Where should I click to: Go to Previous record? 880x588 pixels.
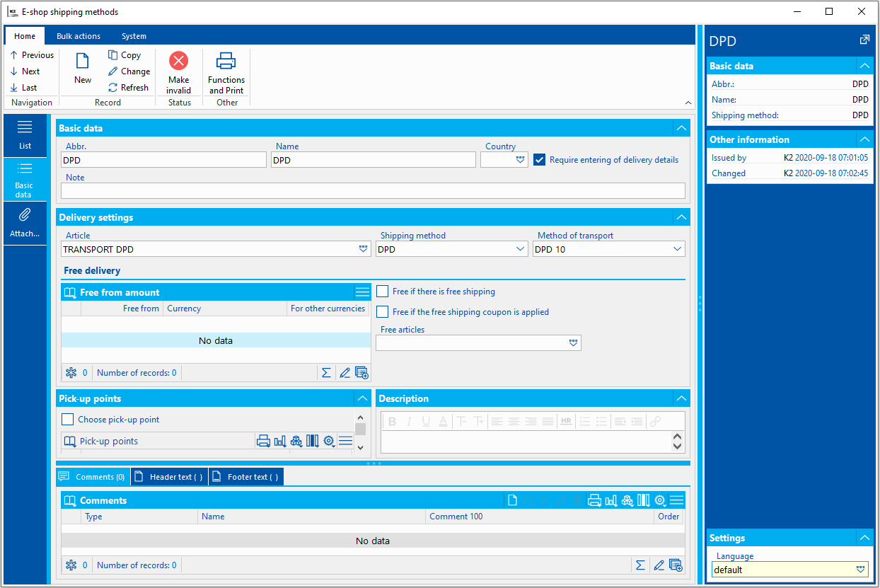32,55
